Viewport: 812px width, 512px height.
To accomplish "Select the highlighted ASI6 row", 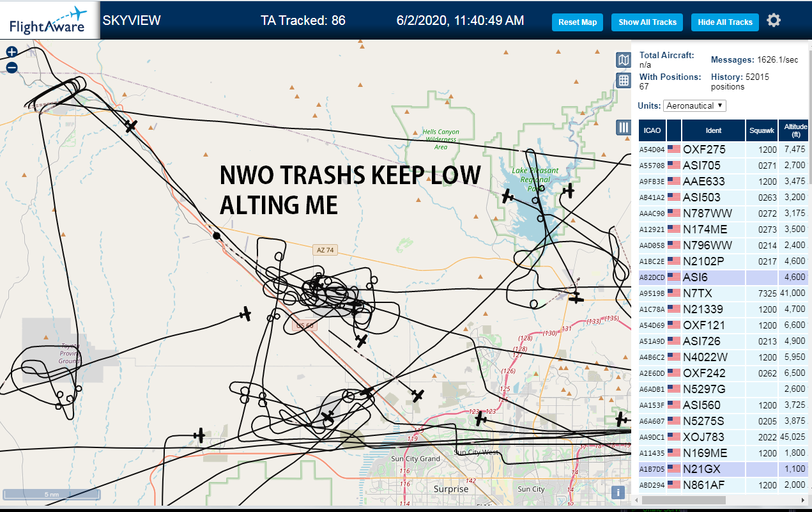I will click(x=724, y=277).
